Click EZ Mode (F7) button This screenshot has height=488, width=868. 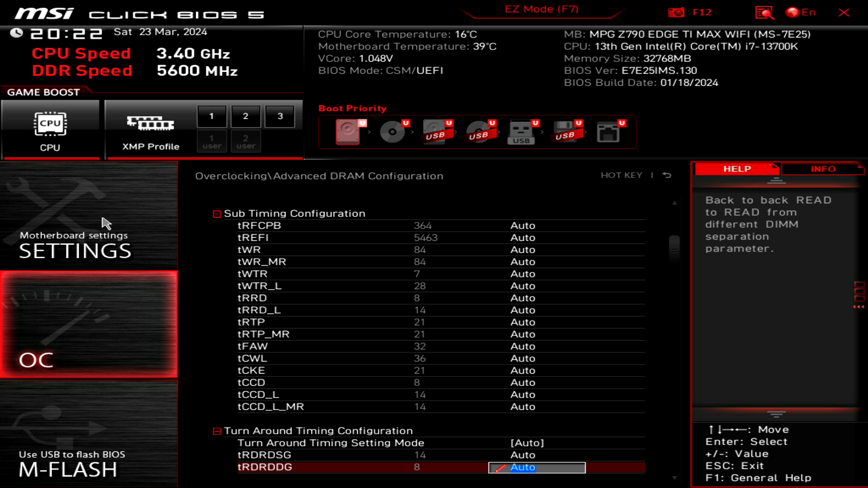point(541,9)
